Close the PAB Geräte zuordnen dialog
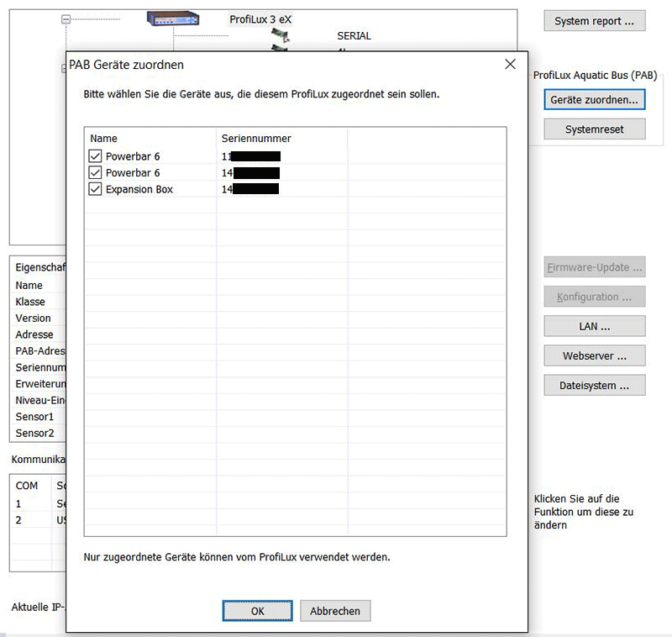This screenshot has height=637, width=672. click(510, 64)
